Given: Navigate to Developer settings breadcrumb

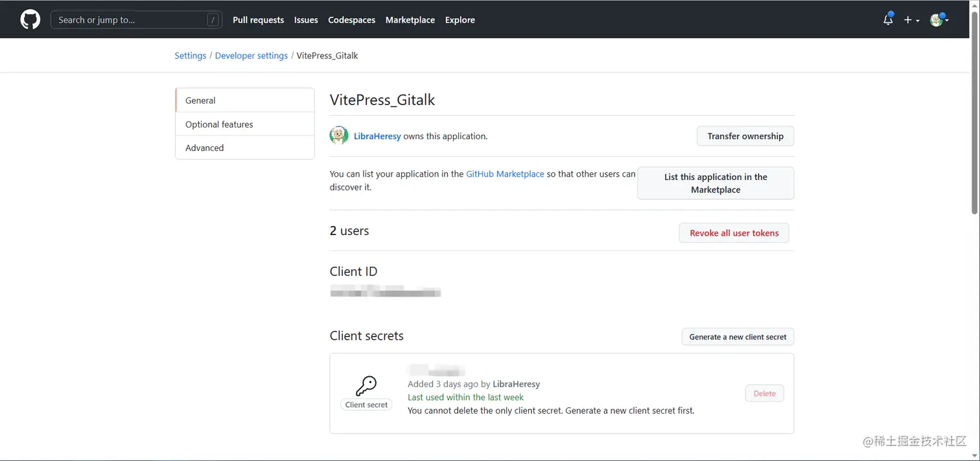Looking at the screenshot, I should [251, 56].
